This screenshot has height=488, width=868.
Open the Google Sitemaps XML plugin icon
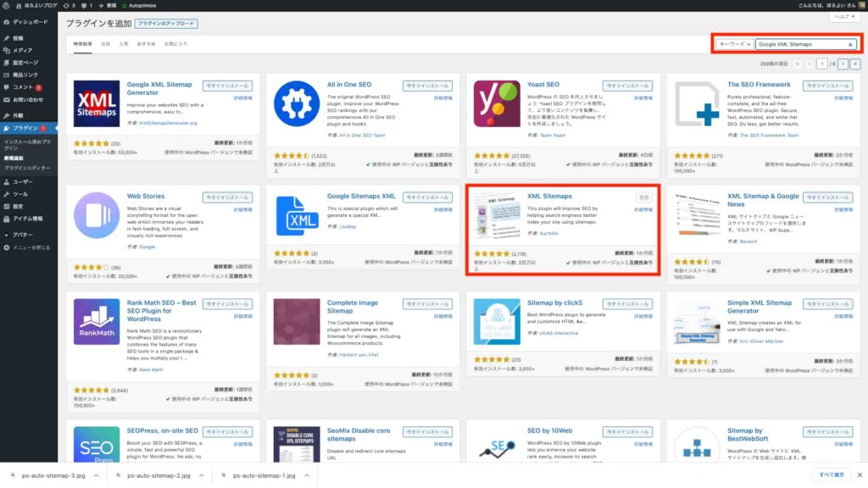(297, 215)
